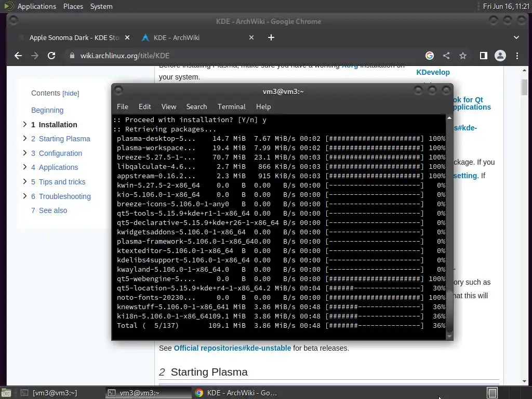Go to 6 Troubleshooting link
The image size is (532, 399).
click(61, 196)
